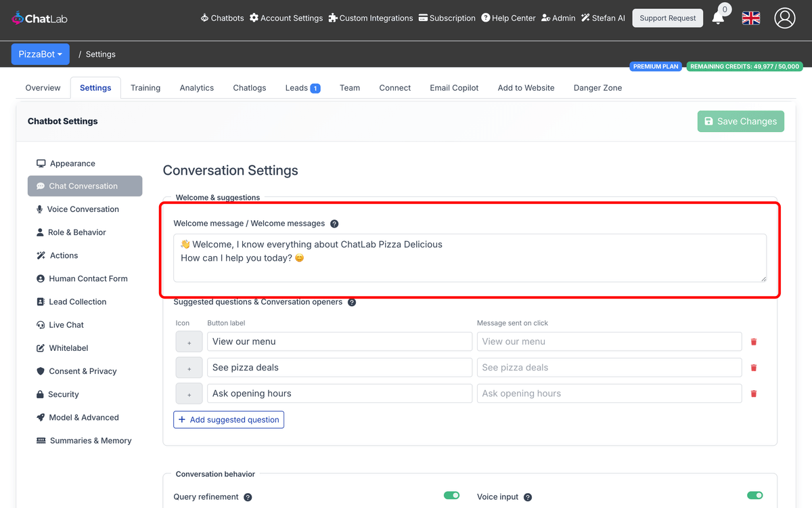Switch to Connect tab
The height and width of the screenshot is (508, 812).
coord(395,88)
